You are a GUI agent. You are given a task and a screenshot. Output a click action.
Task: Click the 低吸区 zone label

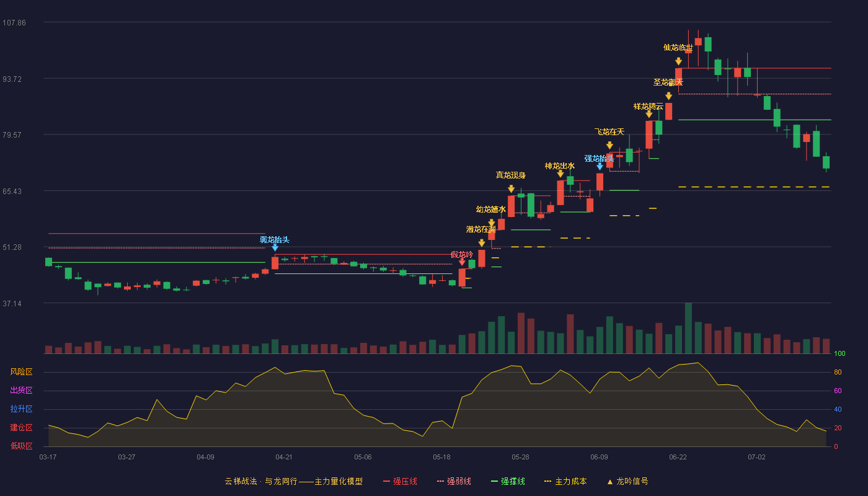coord(22,446)
